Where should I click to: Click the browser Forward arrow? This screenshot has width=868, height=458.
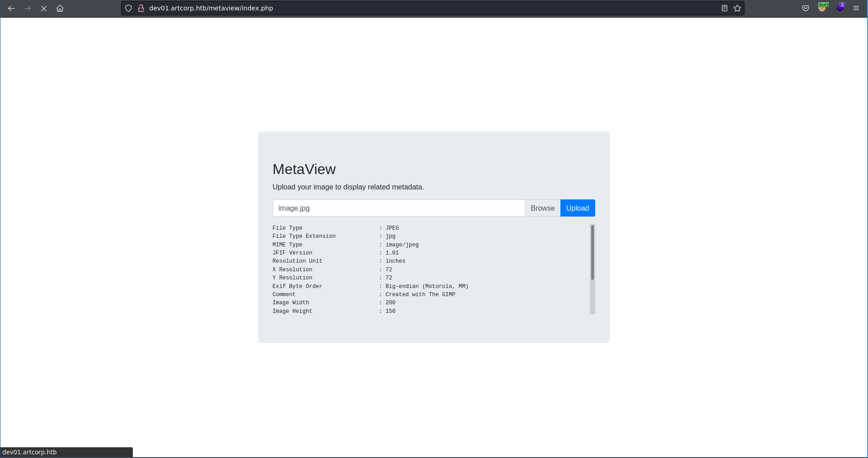click(x=28, y=8)
